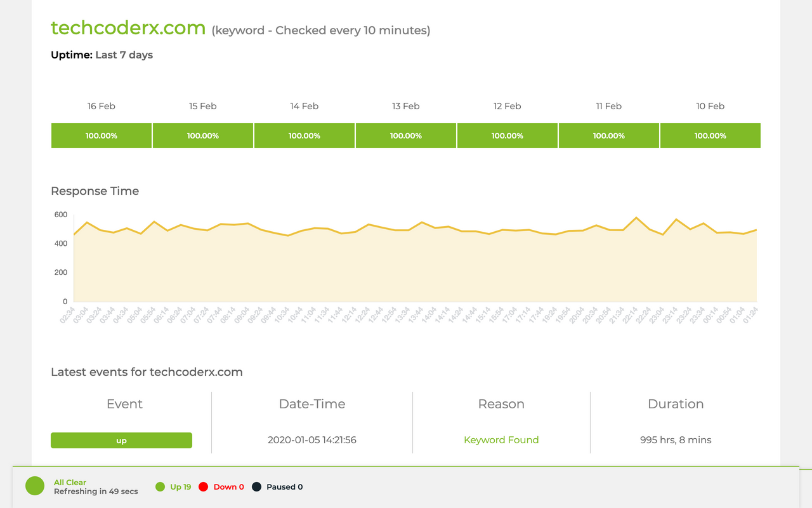Click the red dot beside Down 0
The image size is (812, 508).
pyautogui.click(x=204, y=487)
